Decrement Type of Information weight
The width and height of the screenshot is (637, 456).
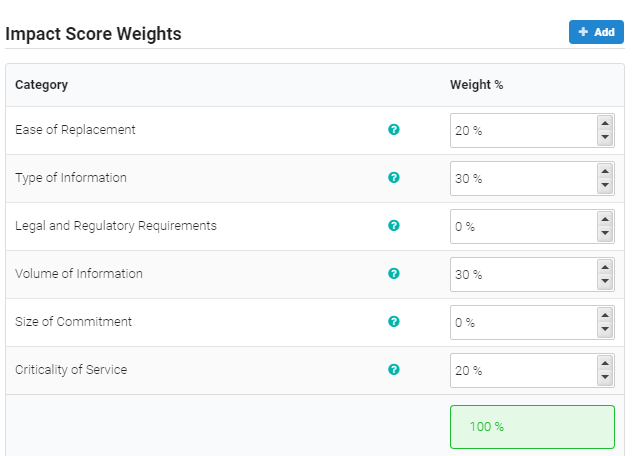(x=605, y=185)
